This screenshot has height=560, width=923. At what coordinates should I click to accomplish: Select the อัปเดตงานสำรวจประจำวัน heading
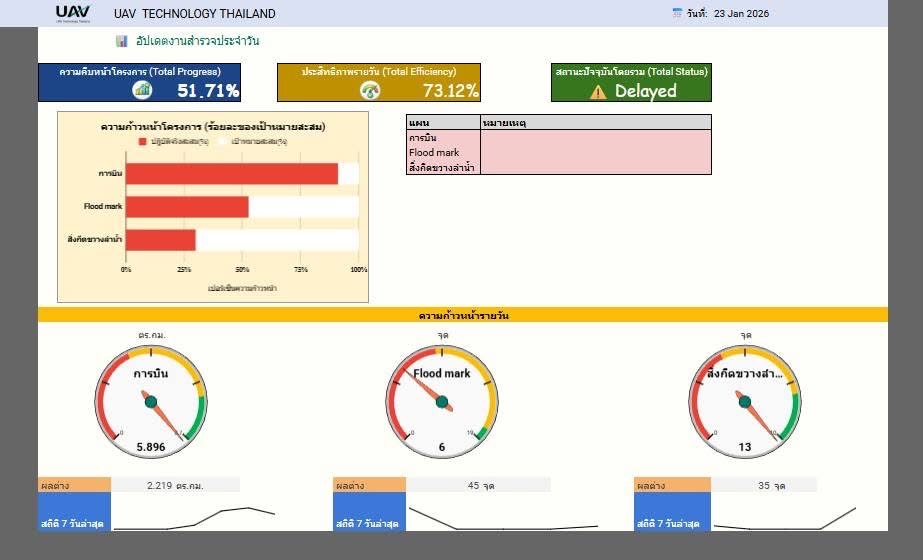coord(197,41)
